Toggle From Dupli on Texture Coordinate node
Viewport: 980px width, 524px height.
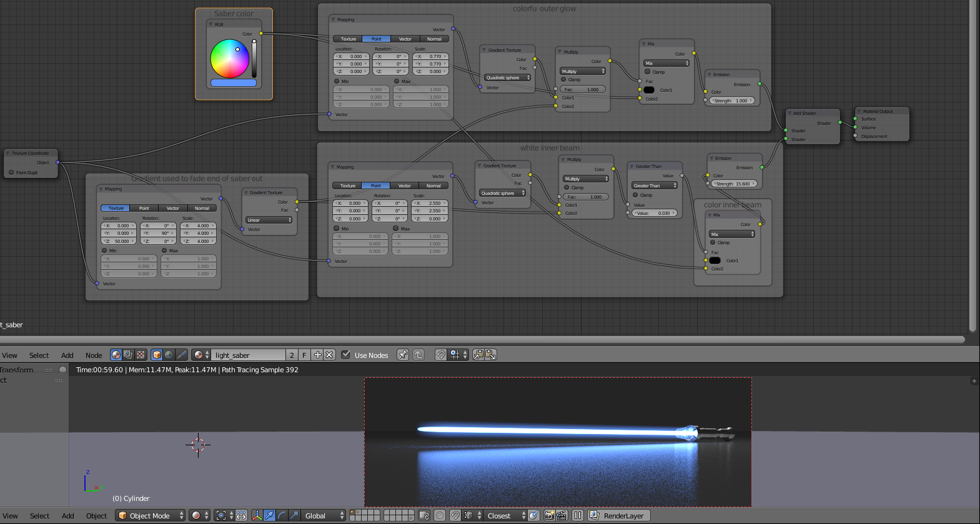pyautogui.click(x=11, y=172)
